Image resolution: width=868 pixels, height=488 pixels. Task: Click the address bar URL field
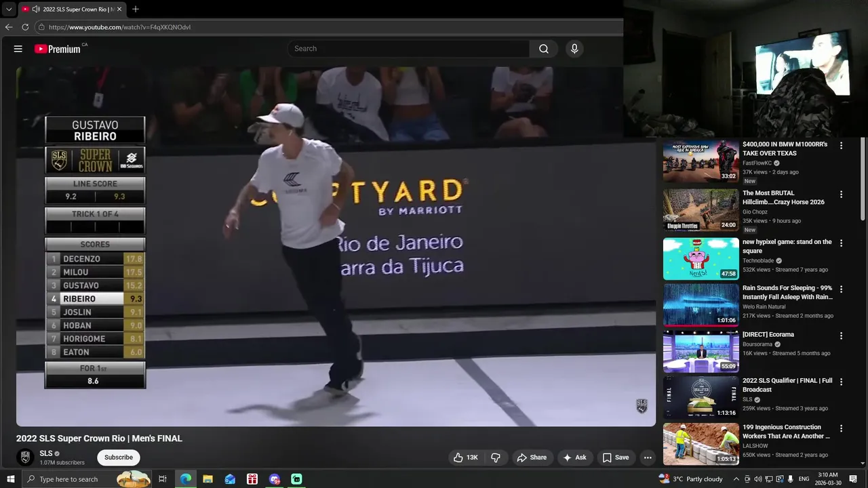(329, 27)
